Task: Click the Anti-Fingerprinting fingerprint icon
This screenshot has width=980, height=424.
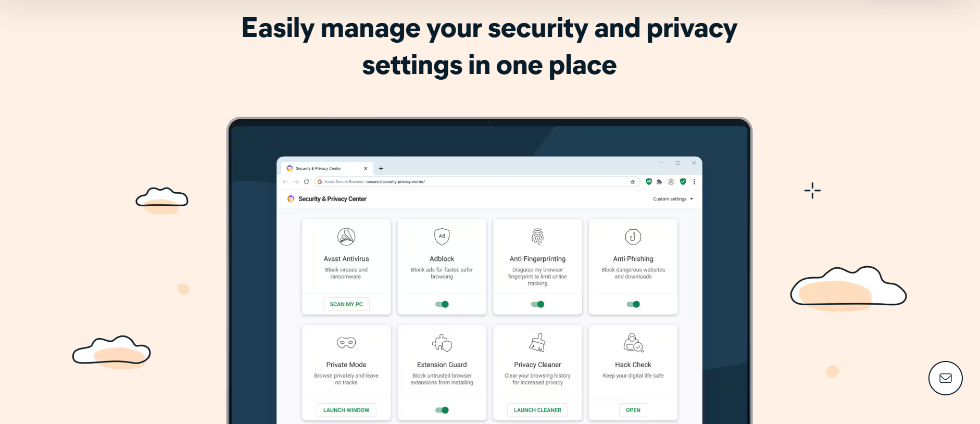Action: coord(537,237)
